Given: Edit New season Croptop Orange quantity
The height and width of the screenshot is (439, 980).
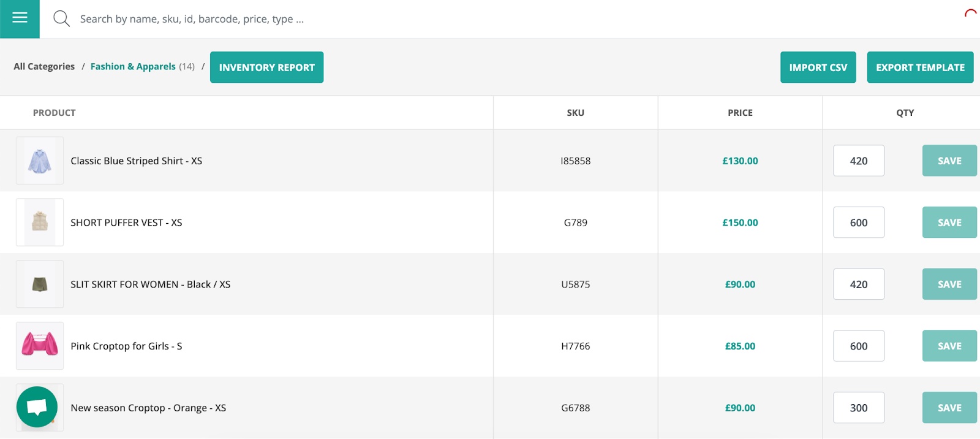Looking at the screenshot, I should tap(859, 408).
